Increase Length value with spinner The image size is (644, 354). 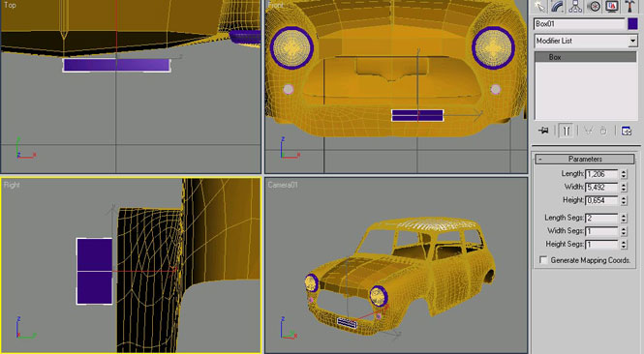[624, 171]
